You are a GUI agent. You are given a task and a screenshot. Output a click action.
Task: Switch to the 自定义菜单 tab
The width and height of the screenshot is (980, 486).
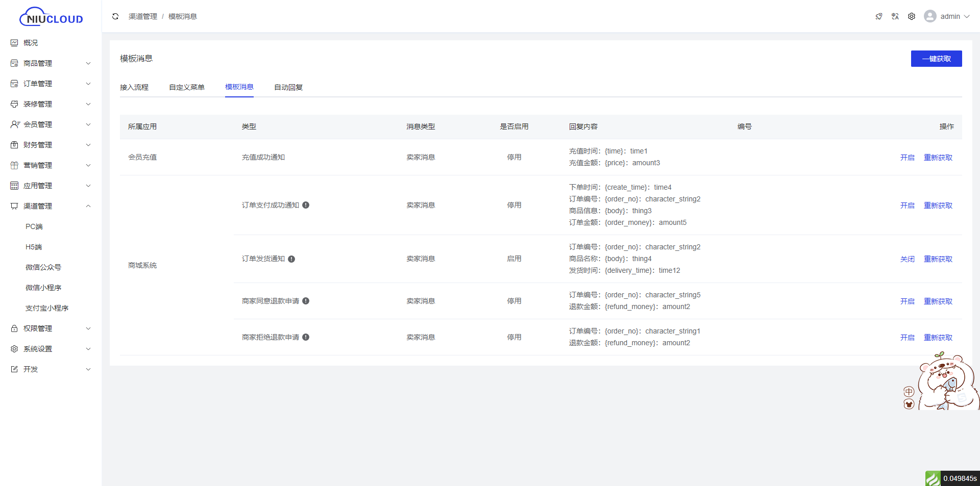tap(187, 87)
